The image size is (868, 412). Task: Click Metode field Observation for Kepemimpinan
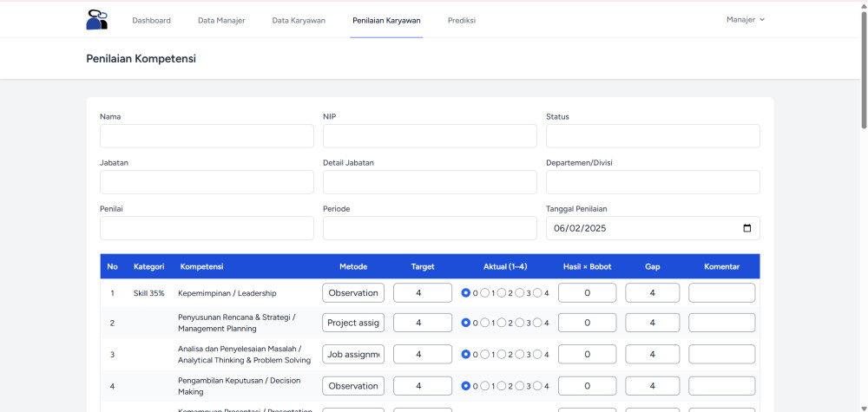[353, 293]
